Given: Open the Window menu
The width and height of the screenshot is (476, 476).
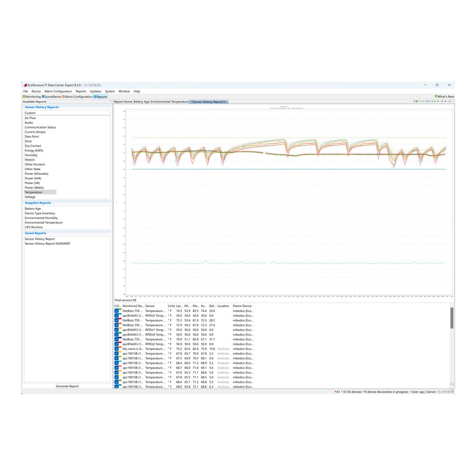Looking at the screenshot, I should tap(124, 92).
